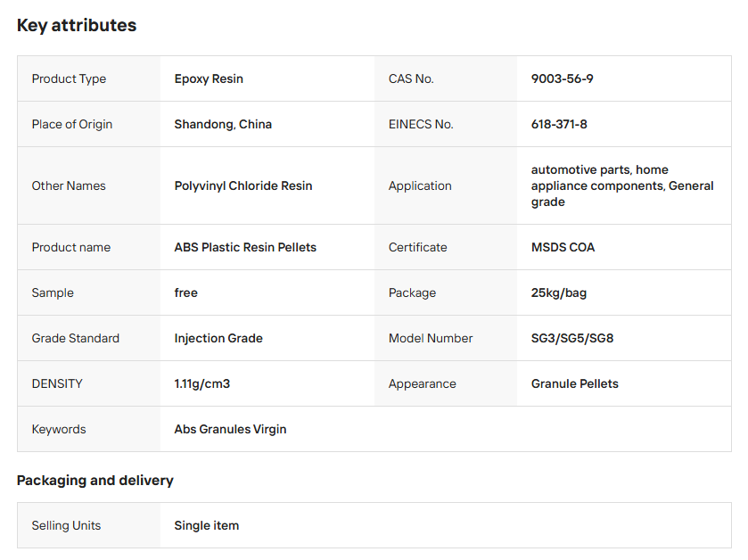The image size is (748, 560).
Task: Click the SG3/SG5/SG8 model number
Action: (572, 338)
